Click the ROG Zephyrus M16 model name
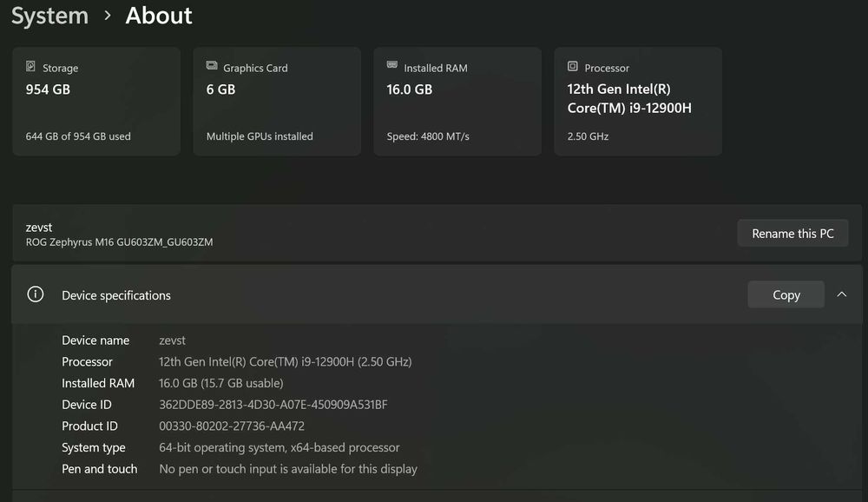The image size is (868, 502). pos(119,242)
